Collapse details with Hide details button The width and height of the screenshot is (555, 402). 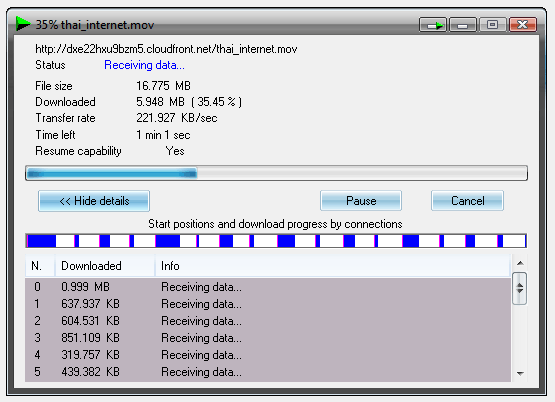click(x=94, y=201)
